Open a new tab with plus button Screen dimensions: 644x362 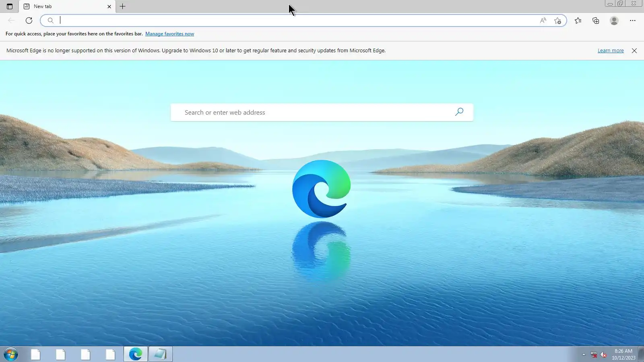pos(123,6)
